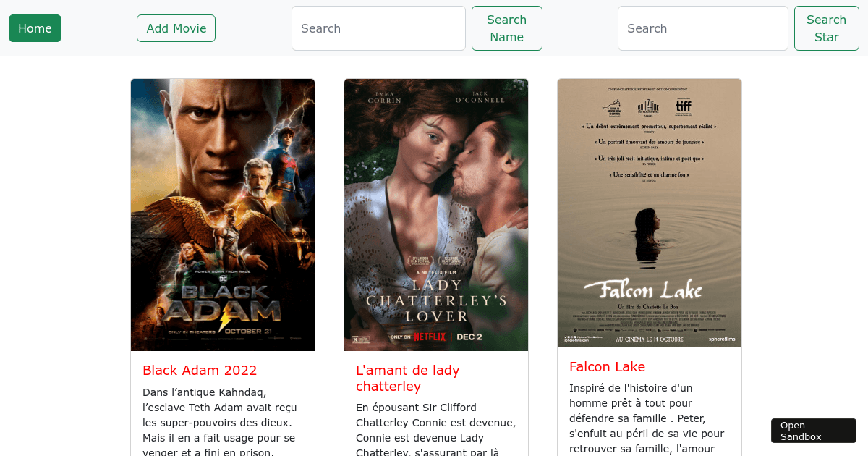Open the Black Adam 2022 title link
This screenshot has height=456, width=868.
(200, 371)
